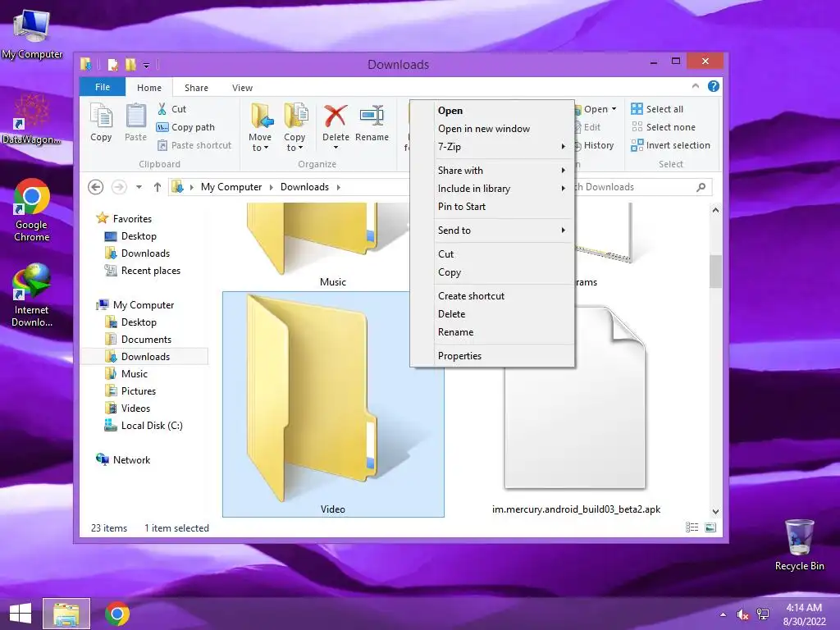The width and height of the screenshot is (840, 630).
Task: Open the File tab
Action: coord(103,87)
